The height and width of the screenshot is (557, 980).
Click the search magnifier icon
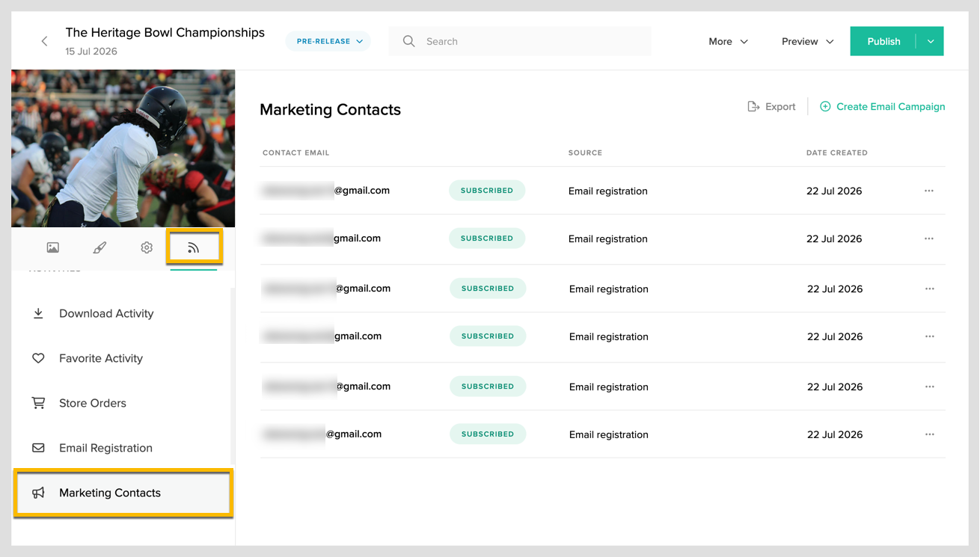409,41
